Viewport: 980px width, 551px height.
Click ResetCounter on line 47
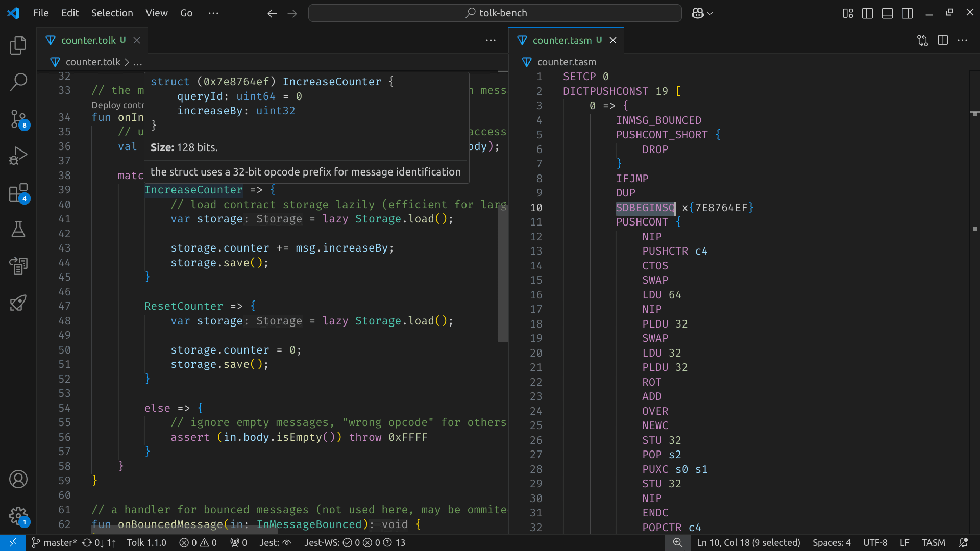click(183, 306)
